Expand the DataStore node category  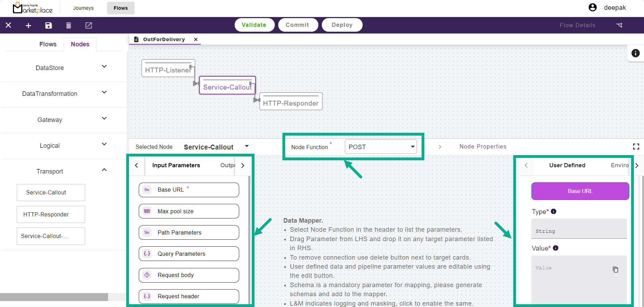tap(104, 67)
